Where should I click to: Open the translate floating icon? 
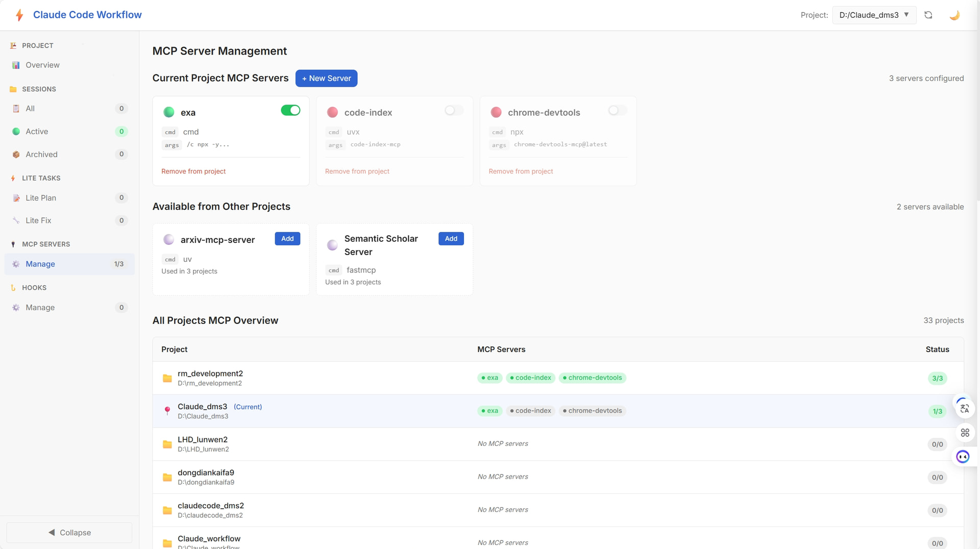(x=964, y=409)
